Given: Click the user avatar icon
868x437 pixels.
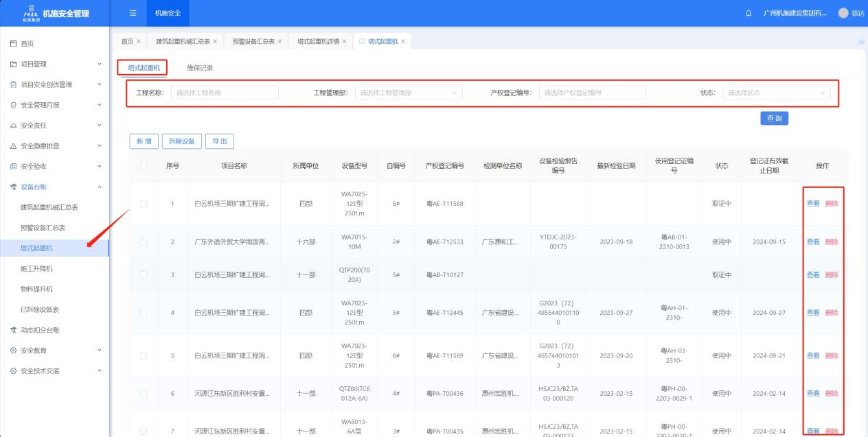Looking at the screenshot, I should tap(843, 14).
